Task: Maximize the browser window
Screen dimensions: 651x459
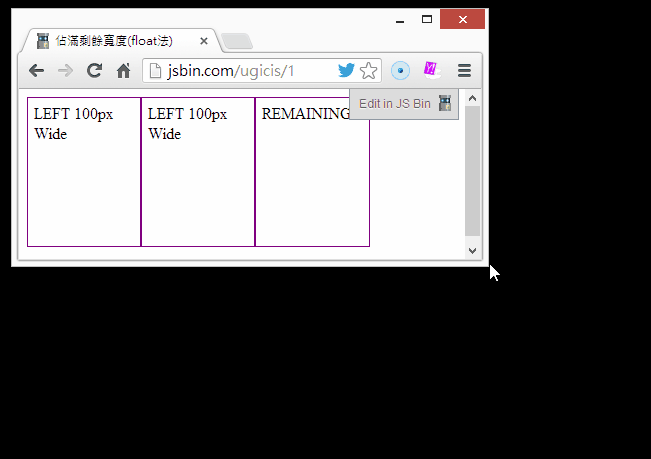Action: point(427,20)
